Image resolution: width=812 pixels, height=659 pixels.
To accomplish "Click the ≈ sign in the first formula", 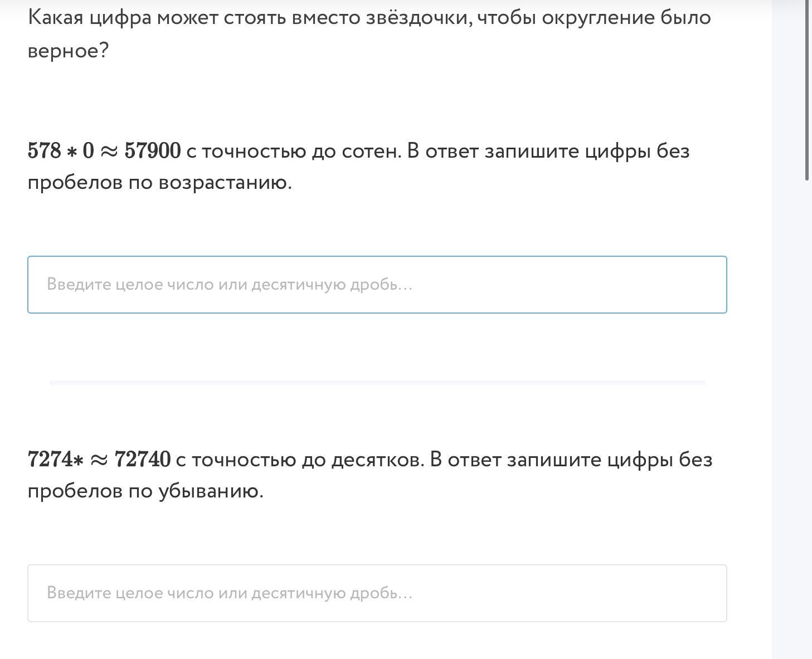I will point(109,152).
